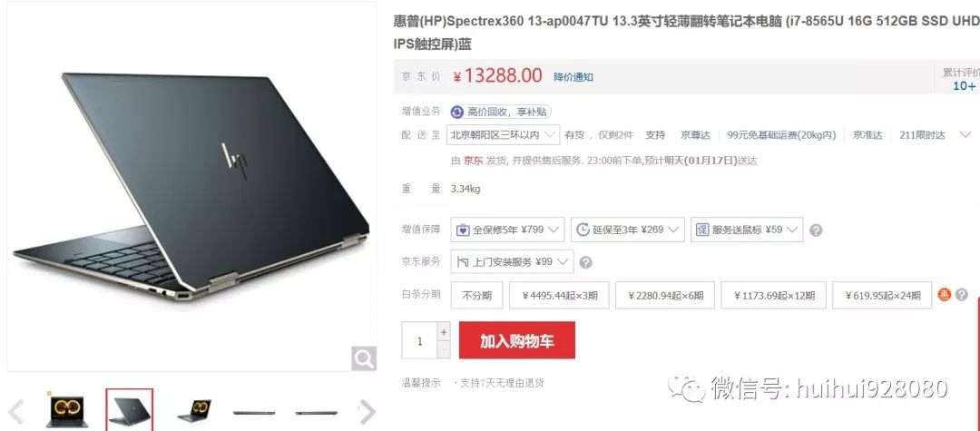The width and height of the screenshot is (980, 431).
Task: Open 北京朝阳区三环以内 delivery address dropdown
Action: 503,135
